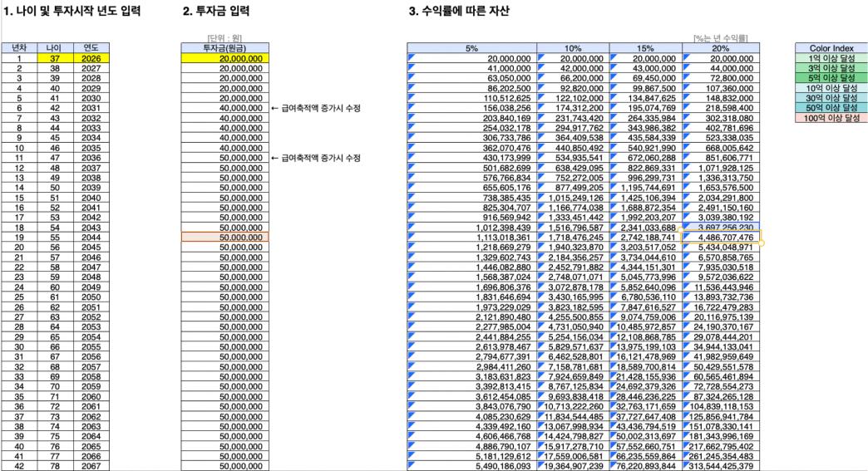Click the yellow-highlighted first-year investment cell

click(x=224, y=59)
